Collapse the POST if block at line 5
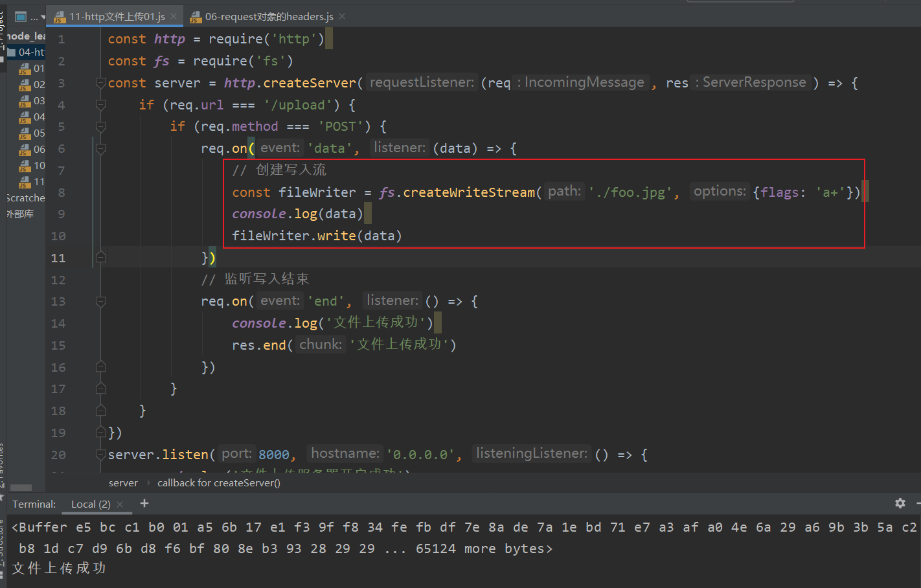The image size is (921, 588). [x=100, y=127]
